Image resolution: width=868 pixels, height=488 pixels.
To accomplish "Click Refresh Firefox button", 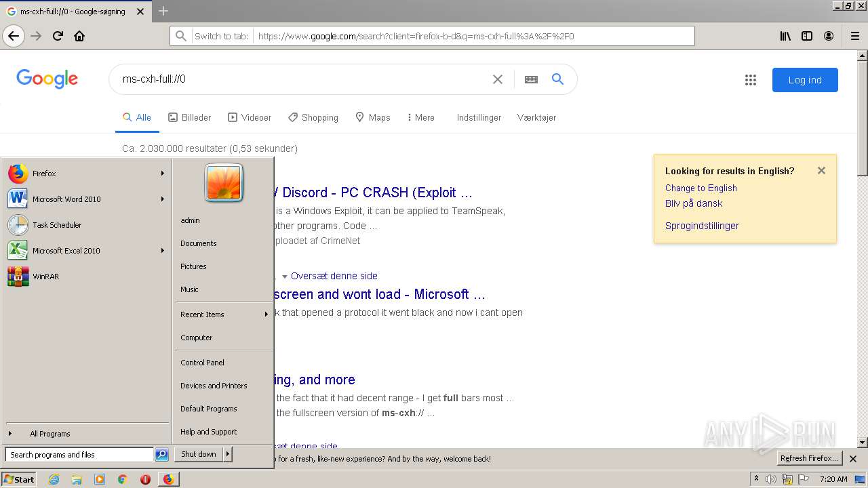I will [809, 459].
